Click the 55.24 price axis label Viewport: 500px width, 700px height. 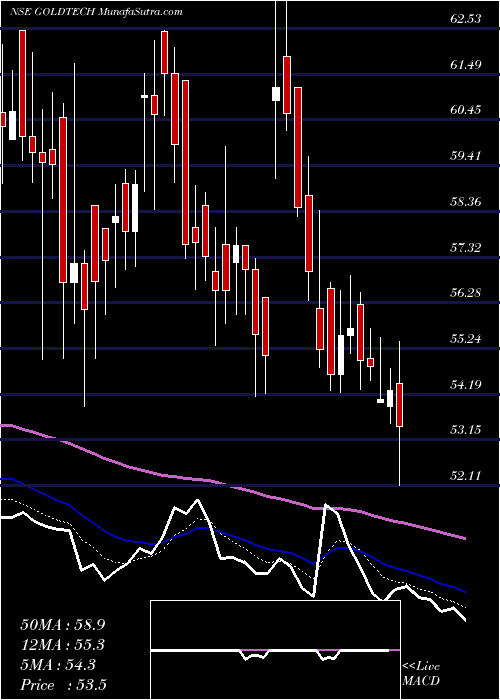click(466, 338)
